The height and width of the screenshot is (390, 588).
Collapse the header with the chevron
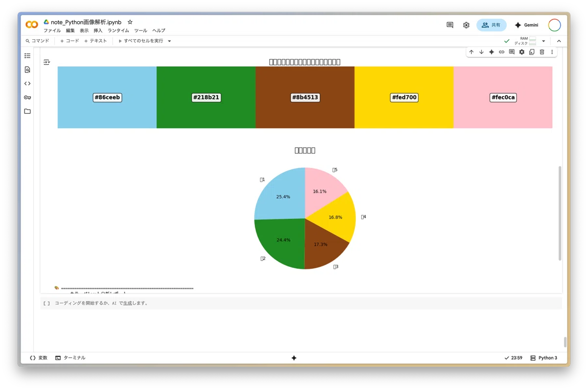pos(559,41)
